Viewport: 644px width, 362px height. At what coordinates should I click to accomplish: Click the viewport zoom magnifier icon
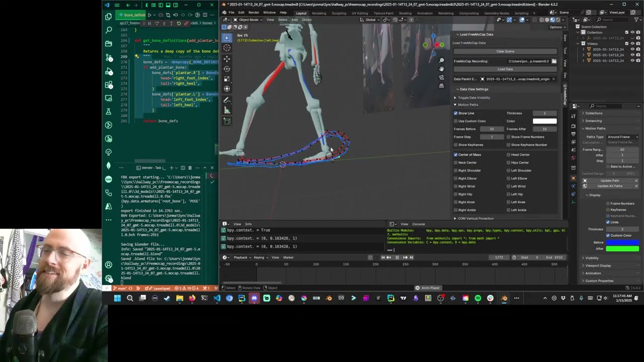441,60
